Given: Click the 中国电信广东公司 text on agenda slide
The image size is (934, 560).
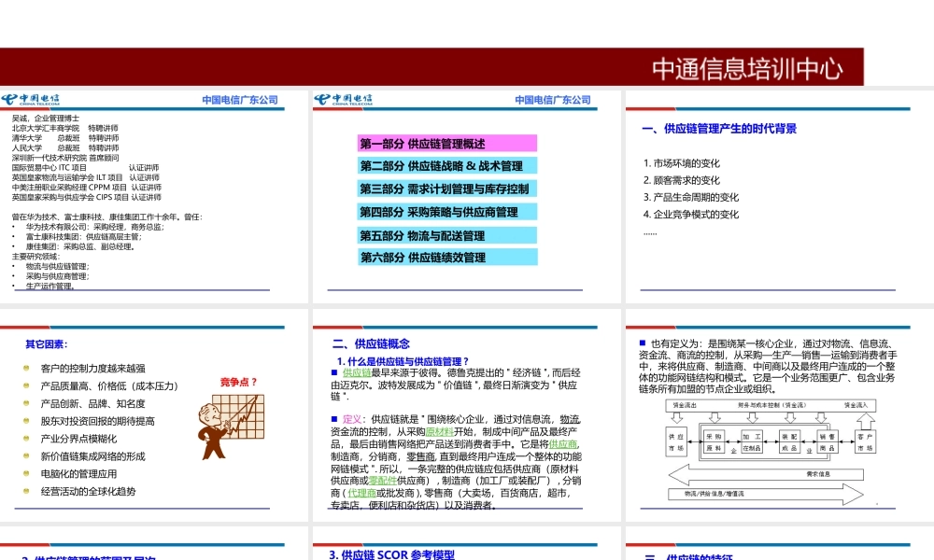Looking at the screenshot, I should pos(553,100).
